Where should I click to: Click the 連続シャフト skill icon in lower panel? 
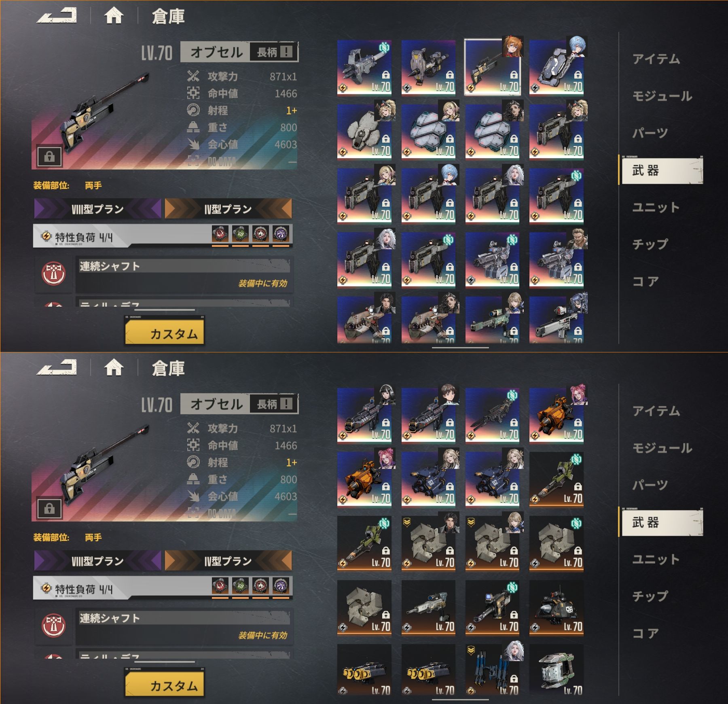54,626
